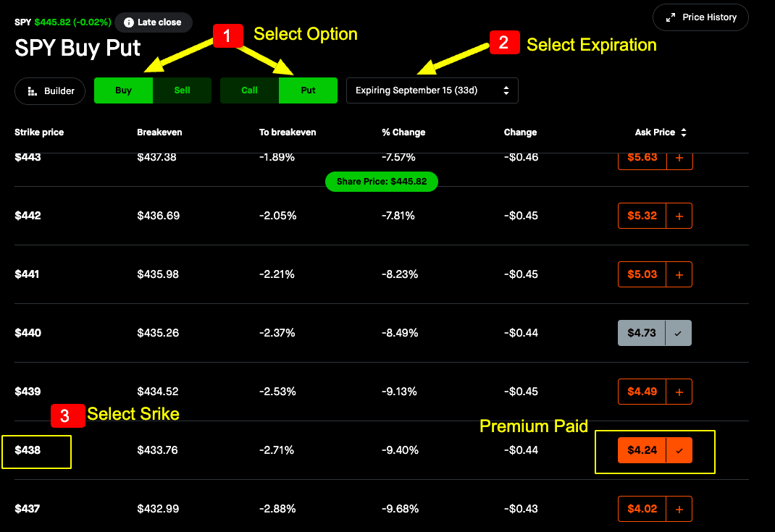The height and width of the screenshot is (532, 775).
Task: Open the Expiring September 15 dropdown
Action: [x=432, y=90]
